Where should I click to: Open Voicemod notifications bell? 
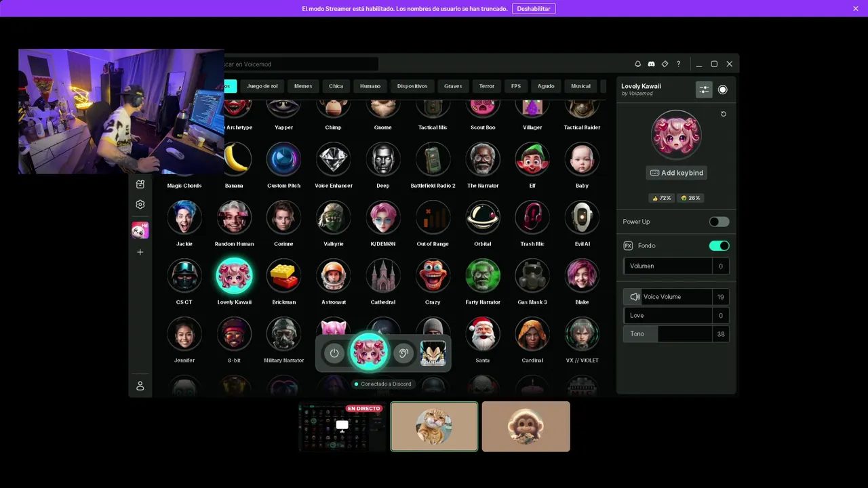(637, 64)
